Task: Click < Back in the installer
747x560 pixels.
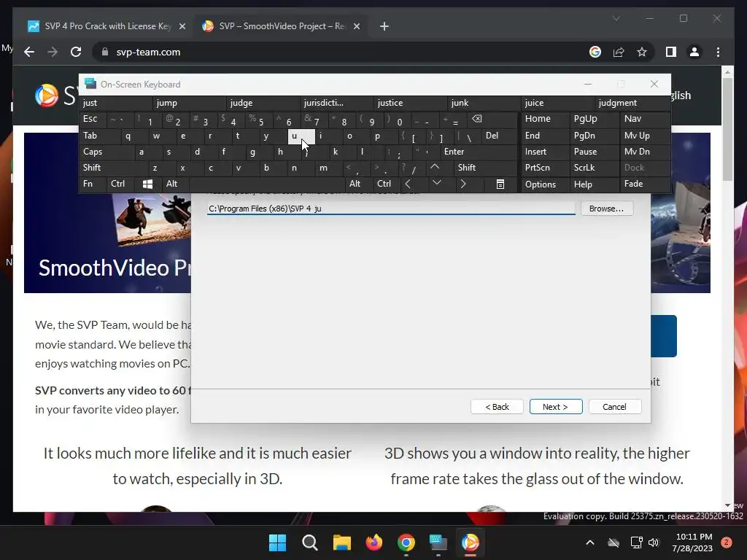Action: (497, 407)
